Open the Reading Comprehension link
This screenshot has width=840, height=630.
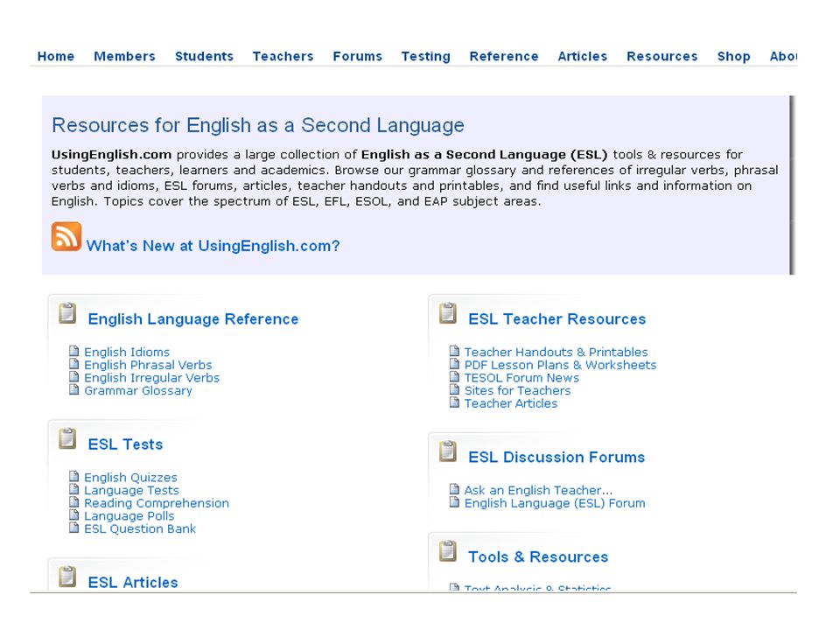pyautogui.click(x=157, y=503)
